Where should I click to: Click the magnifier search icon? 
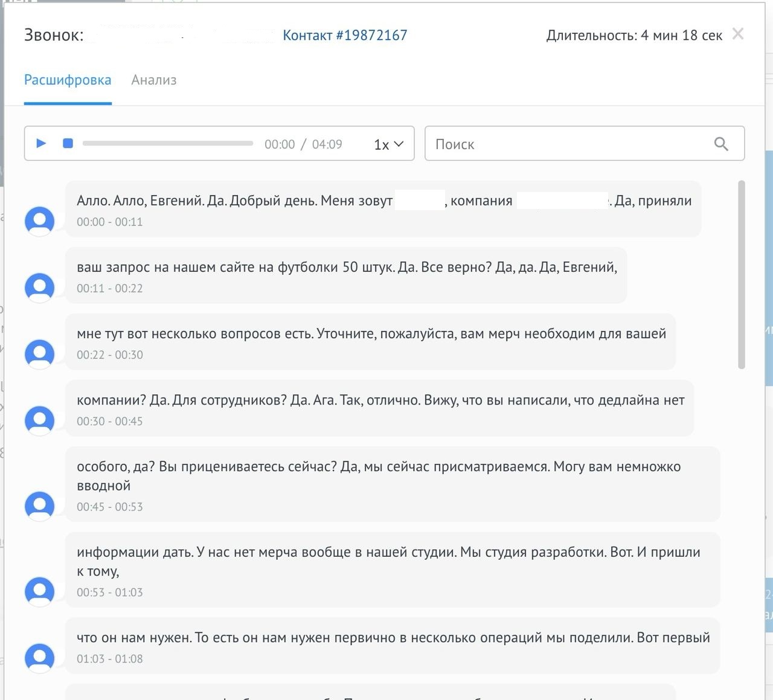[721, 144]
